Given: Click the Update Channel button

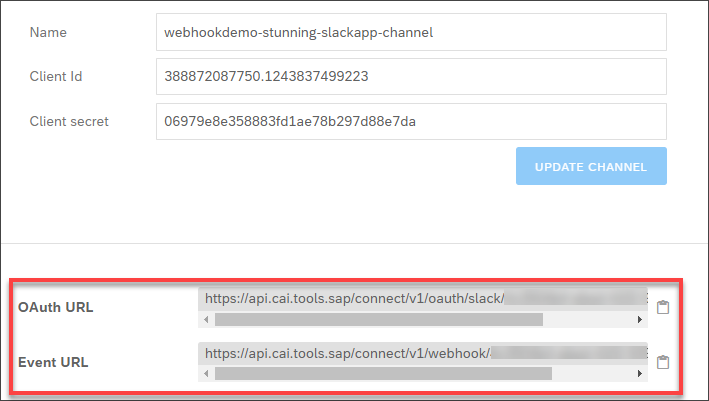Looking at the screenshot, I should (x=591, y=166).
